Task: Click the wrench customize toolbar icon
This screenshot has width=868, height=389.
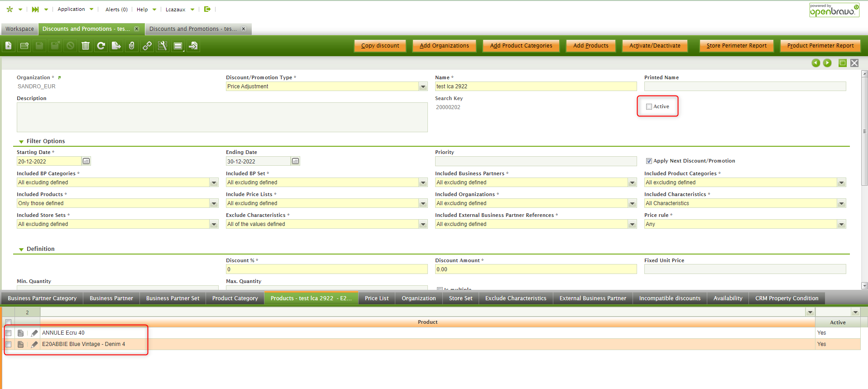Action: coord(163,46)
